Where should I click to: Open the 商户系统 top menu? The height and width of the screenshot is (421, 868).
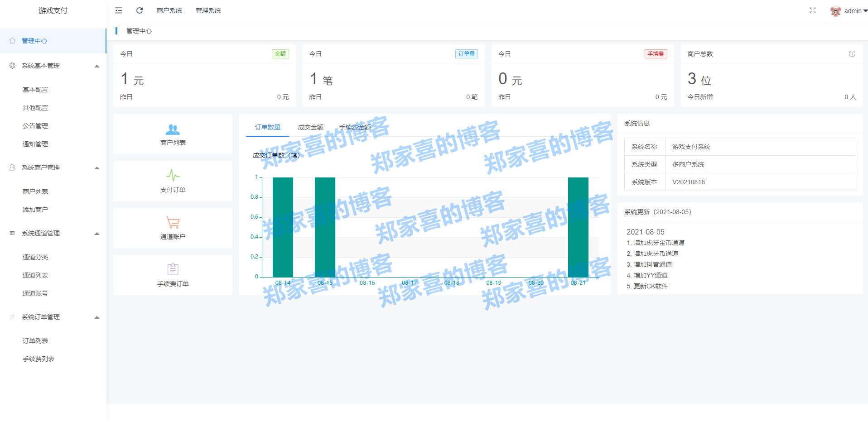click(169, 10)
